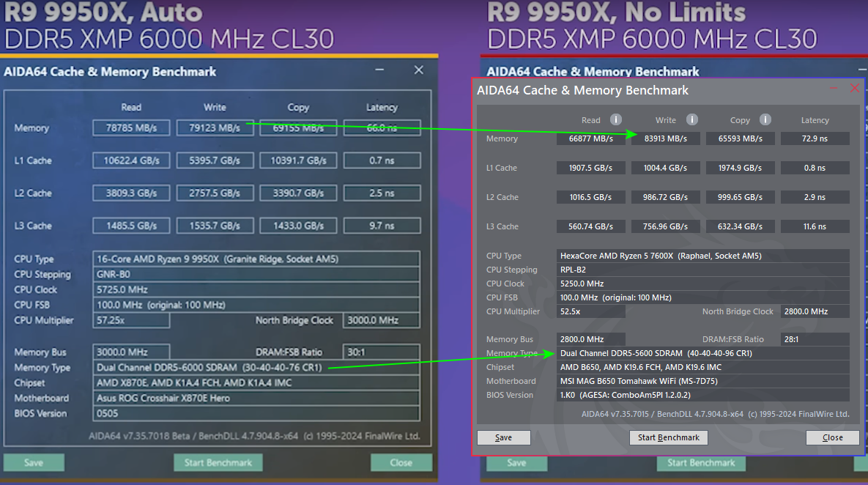Click the DRAM:FSB ratio 30:1 field

pos(382,352)
